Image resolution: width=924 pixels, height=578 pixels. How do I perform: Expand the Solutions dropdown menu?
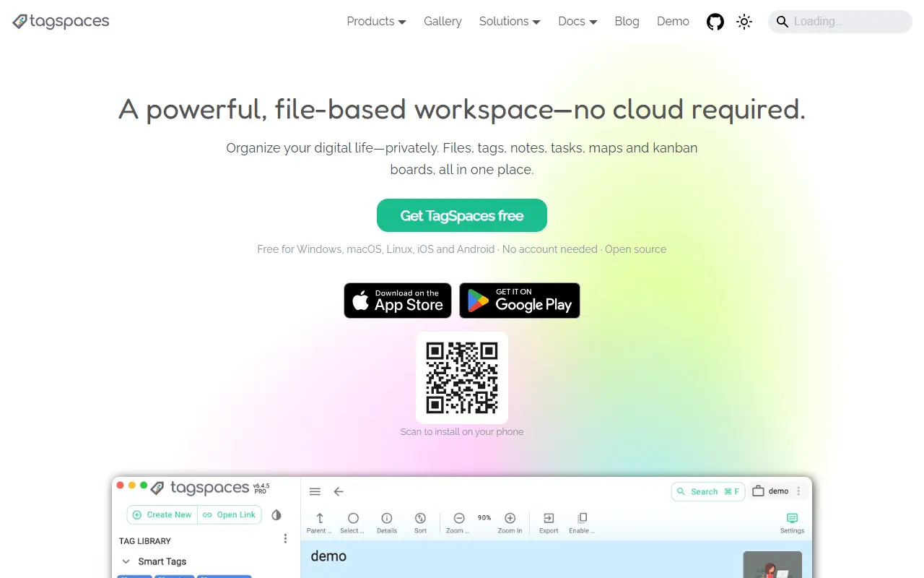[x=510, y=22]
